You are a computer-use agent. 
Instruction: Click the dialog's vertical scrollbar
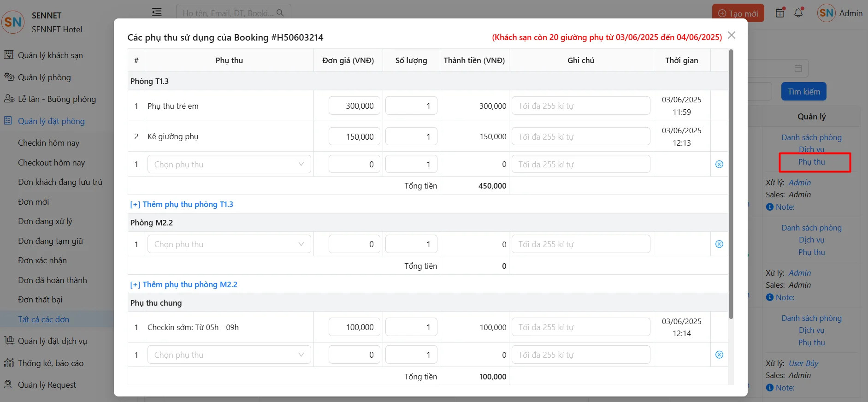(731, 184)
